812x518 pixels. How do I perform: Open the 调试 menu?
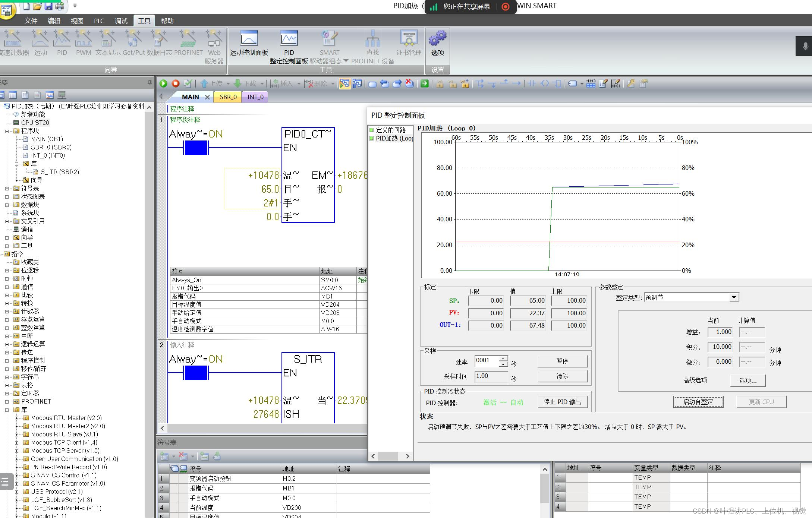tap(121, 21)
